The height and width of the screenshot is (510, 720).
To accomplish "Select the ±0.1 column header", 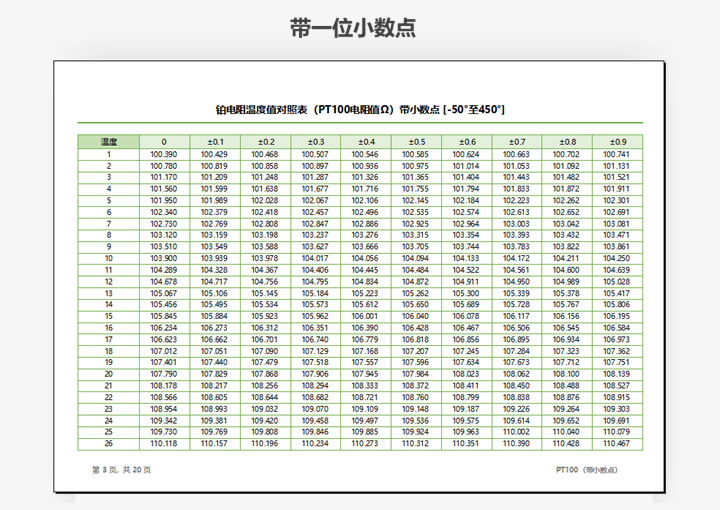I will click(x=214, y=142).
